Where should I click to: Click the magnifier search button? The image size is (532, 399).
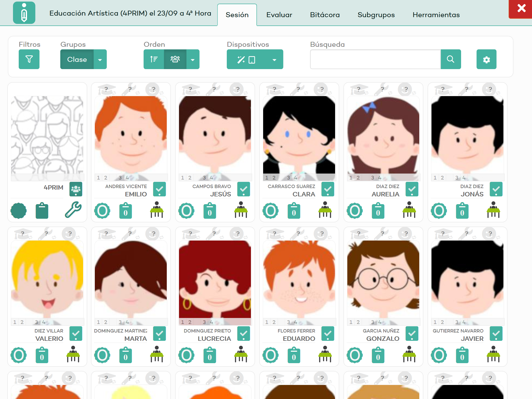pos(451,59)
